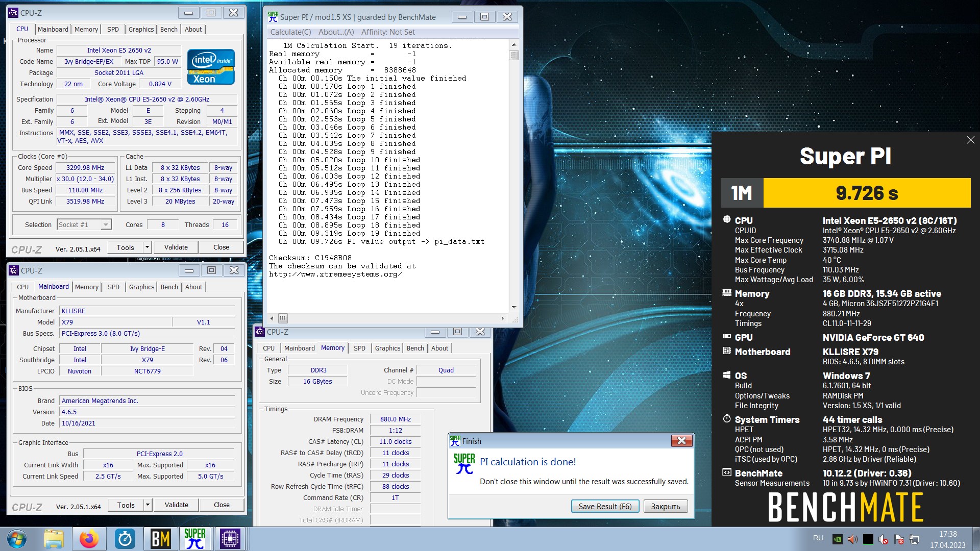
Task: Open the Affinity: Not Set menu
Action: click(x=388, y=32)
